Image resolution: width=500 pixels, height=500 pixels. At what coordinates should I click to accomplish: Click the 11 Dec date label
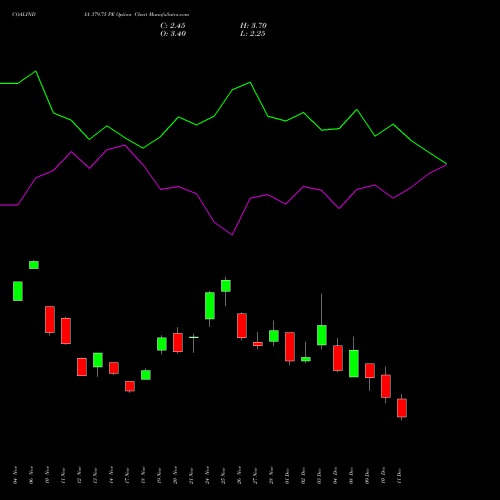point(399,475)
